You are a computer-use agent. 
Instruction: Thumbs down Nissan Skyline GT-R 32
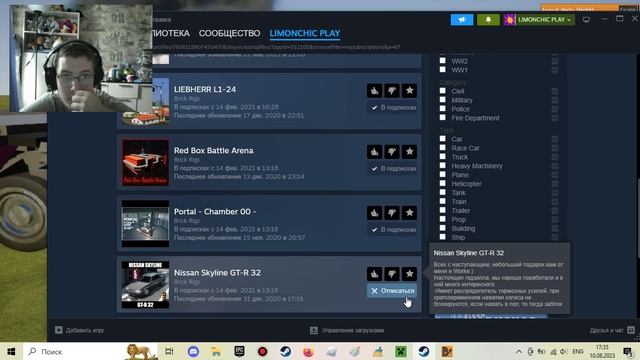(392, 274)
